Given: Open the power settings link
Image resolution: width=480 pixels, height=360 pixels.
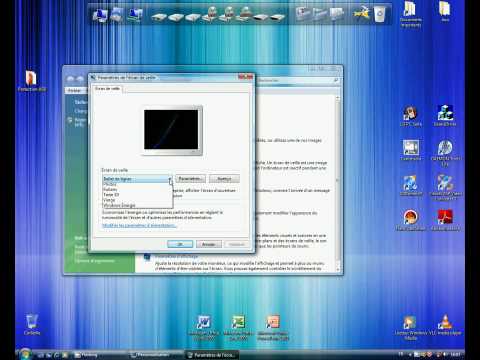Looking at the screenshot, I should [x=139, y=226].
